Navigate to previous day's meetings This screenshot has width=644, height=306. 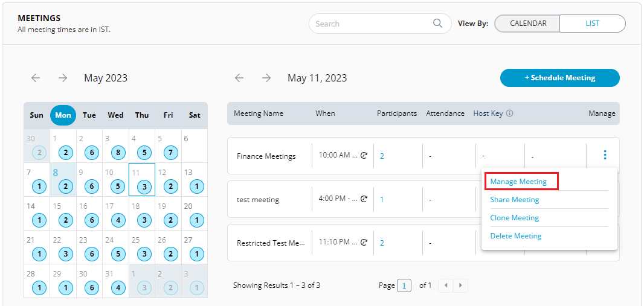[x=239, y=78]
